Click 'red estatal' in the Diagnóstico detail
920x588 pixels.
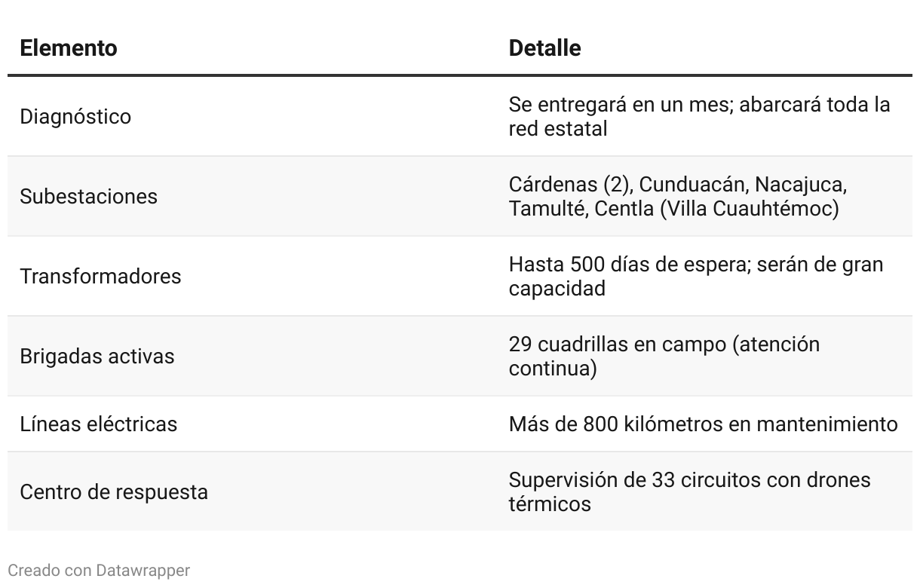click(557, 129)
